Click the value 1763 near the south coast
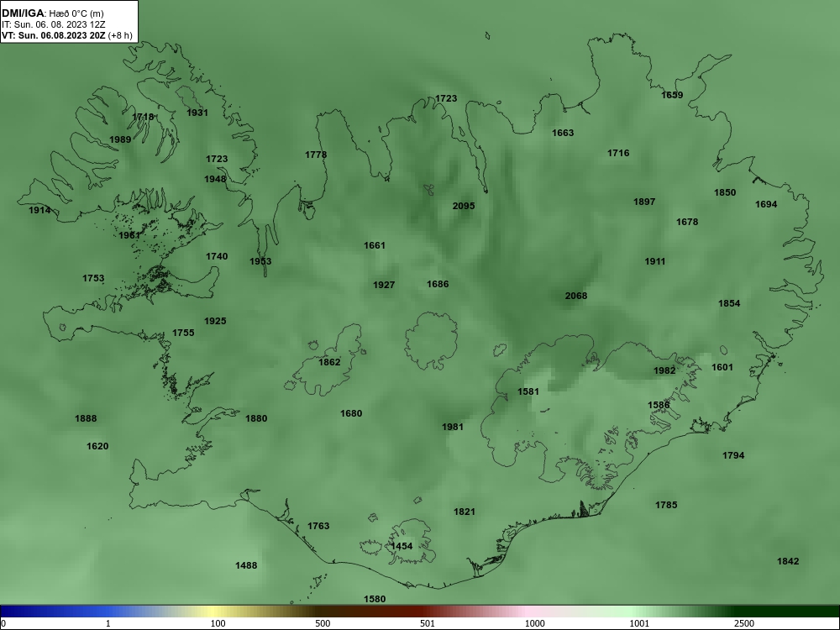This screenshot has width=840, height=630. [x=318, y=526]
